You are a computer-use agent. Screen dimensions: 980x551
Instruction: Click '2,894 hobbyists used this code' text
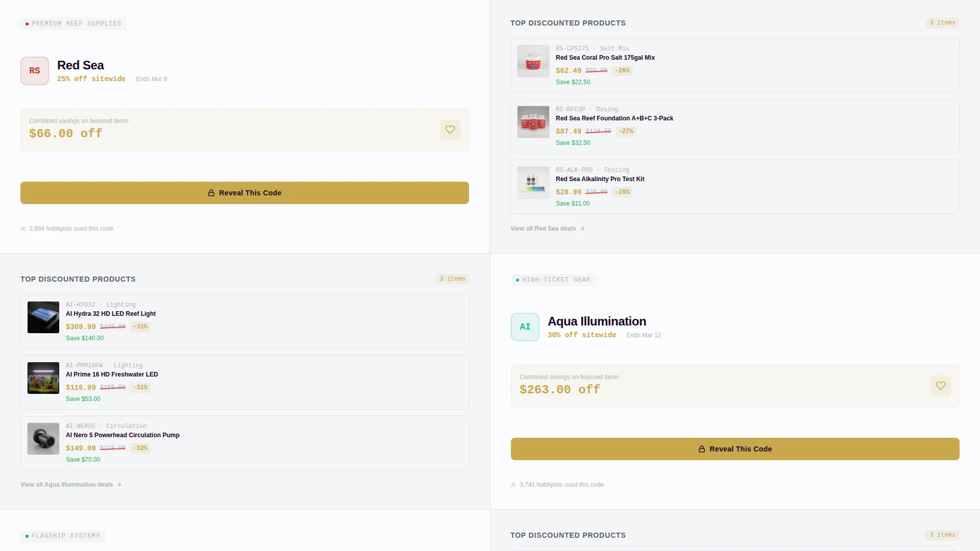coord(71,229)
